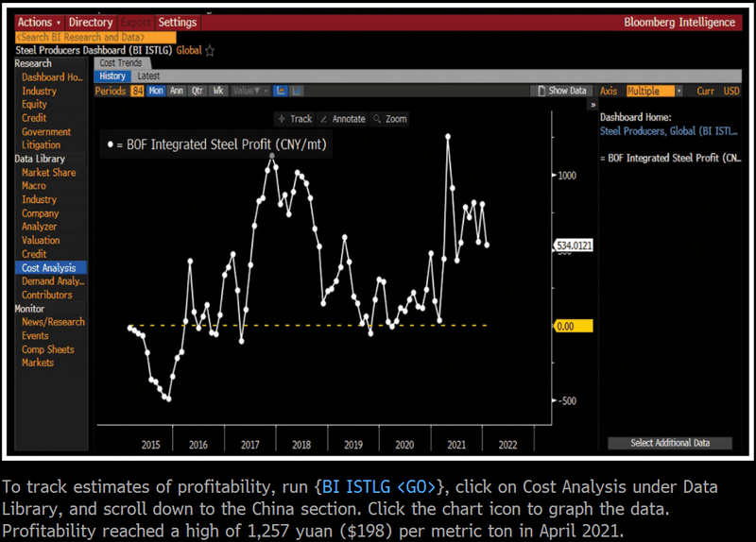
Task: Activate the Track crosshair tool
Action: (294, 119)
